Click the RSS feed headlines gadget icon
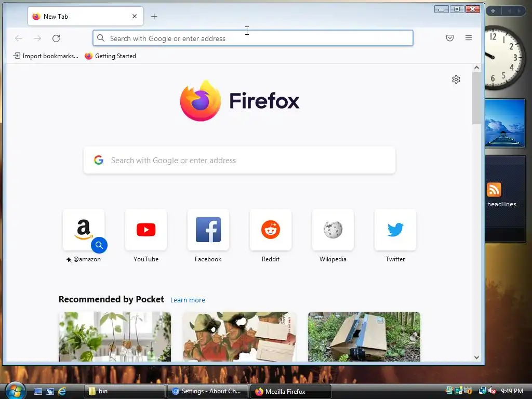This screenshot has width=532, height=399. tap(494, 190)
